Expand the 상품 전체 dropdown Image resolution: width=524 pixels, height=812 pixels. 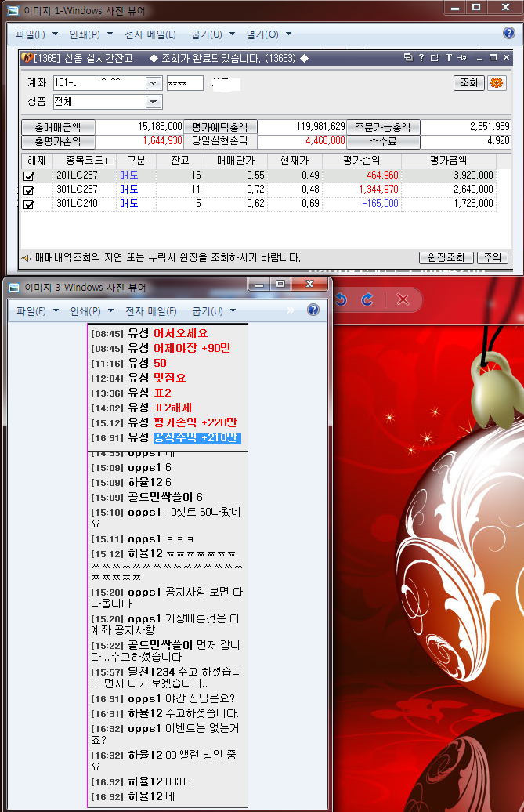tap(153, 102)
